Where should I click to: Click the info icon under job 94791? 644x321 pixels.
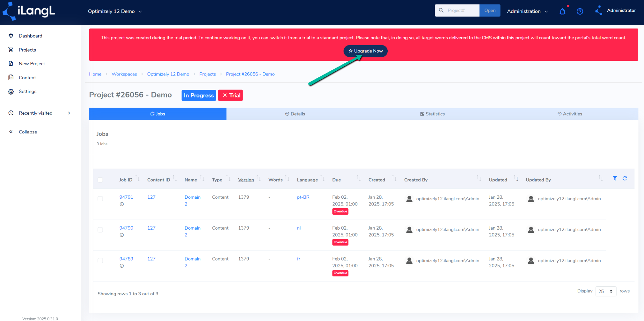122,204
